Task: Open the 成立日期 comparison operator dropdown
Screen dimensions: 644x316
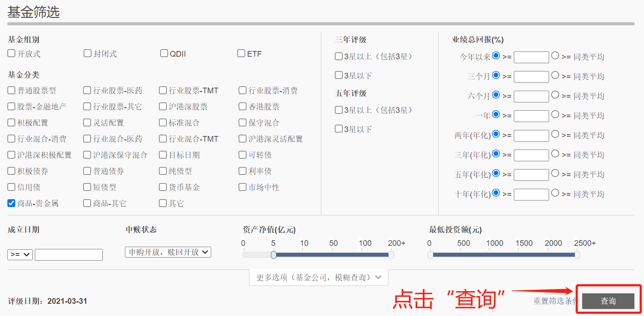Action: tap(20, 255)
